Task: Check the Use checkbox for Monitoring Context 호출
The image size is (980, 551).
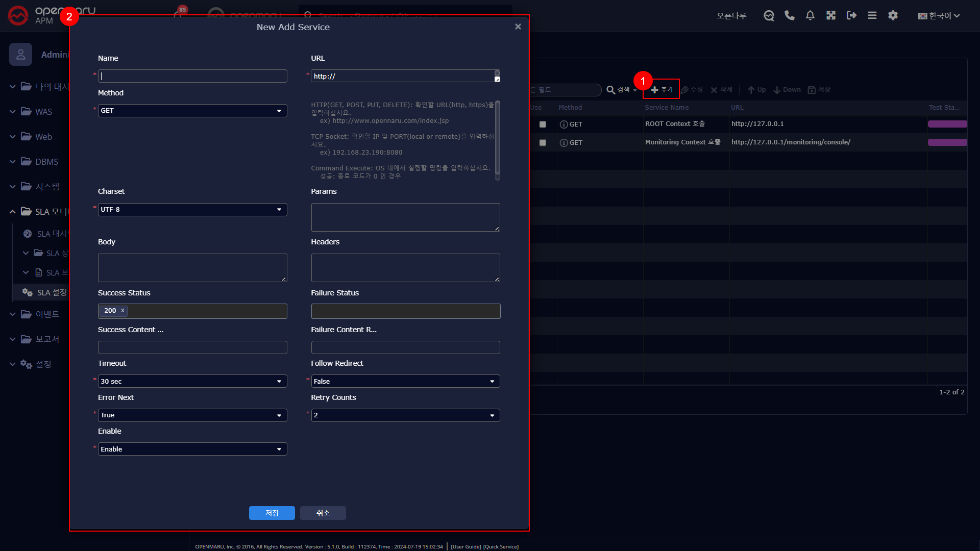Action: point(543,143)
